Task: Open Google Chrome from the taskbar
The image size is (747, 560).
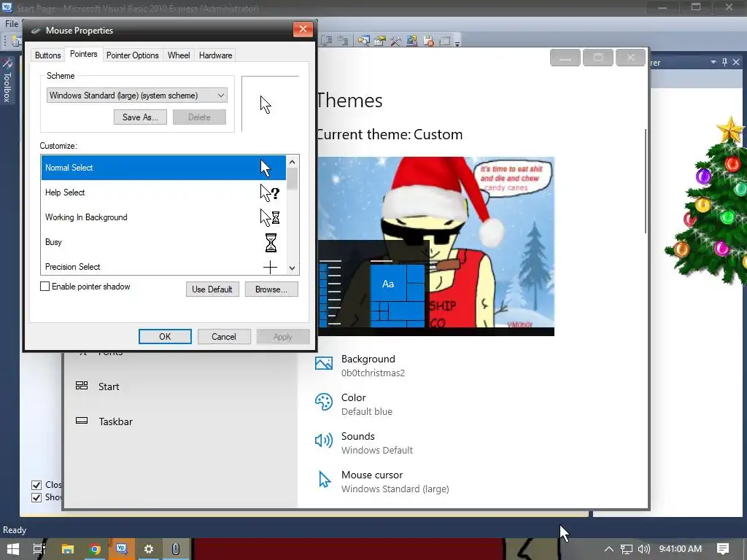Action: pos(95,549)
